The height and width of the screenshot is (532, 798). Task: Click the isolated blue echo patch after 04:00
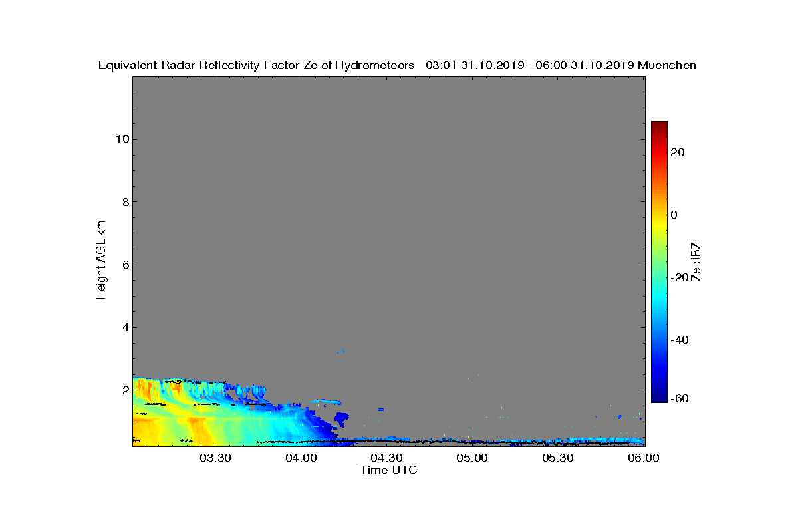tap(341, 419)
